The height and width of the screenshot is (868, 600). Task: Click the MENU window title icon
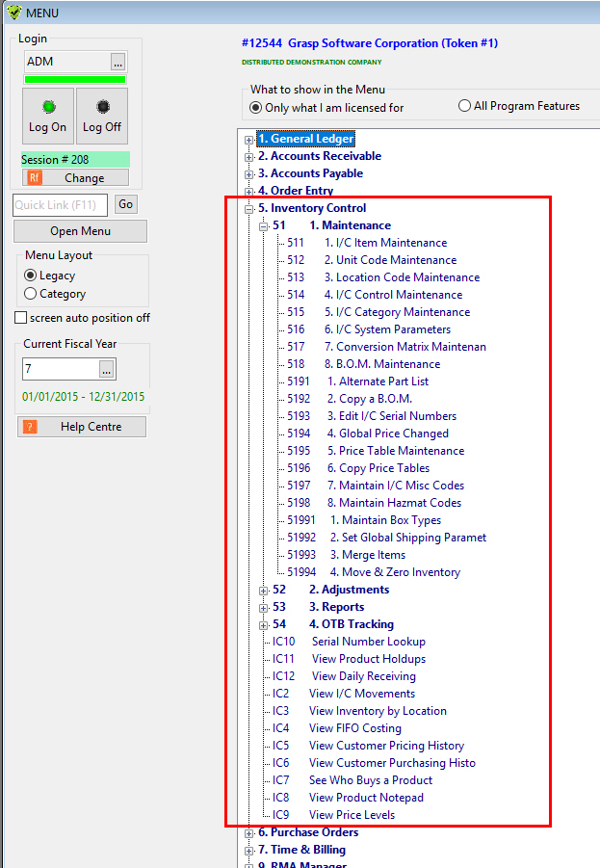pyautogui.click(x=14, y=13)
